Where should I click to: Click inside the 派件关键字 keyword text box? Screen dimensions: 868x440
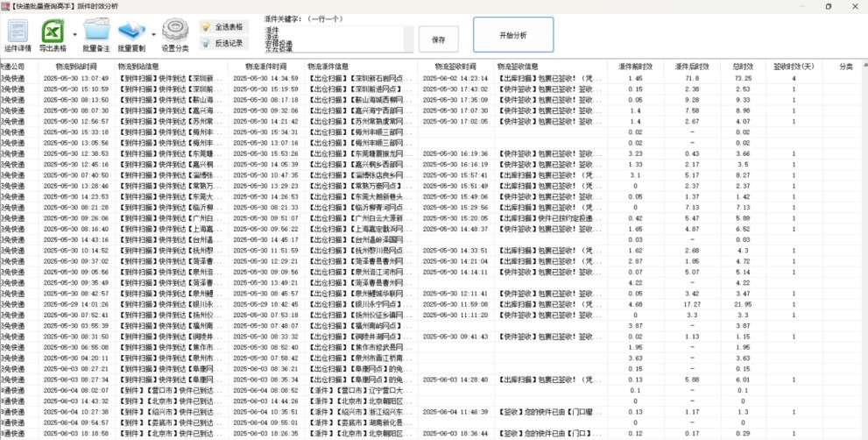[334, 39]
